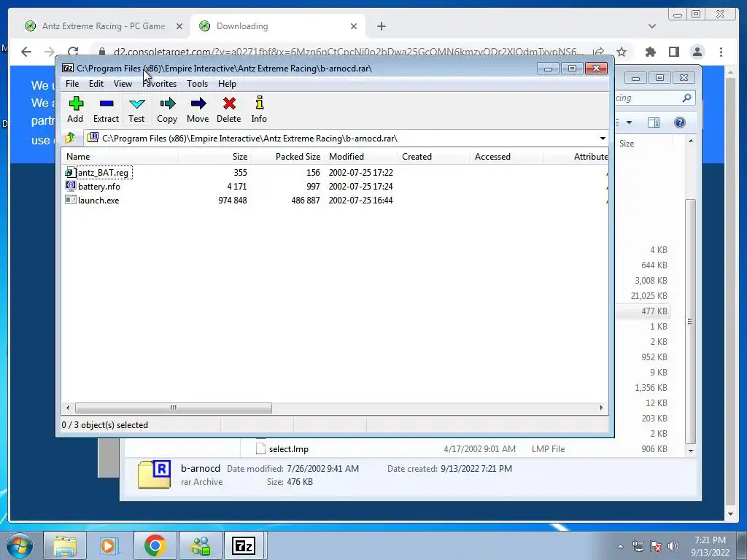
Task: Open the Chrome three-dot menu
Action: (721, 52)
